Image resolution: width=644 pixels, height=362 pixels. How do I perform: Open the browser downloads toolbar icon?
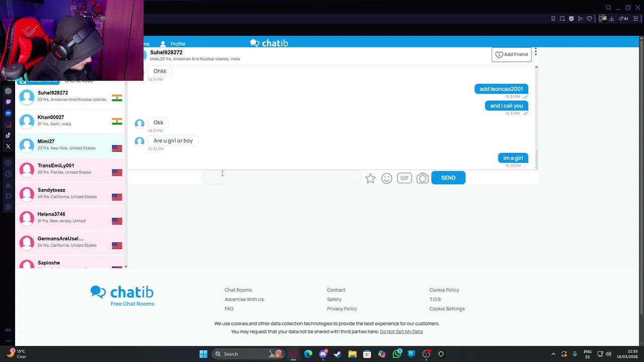611,19
